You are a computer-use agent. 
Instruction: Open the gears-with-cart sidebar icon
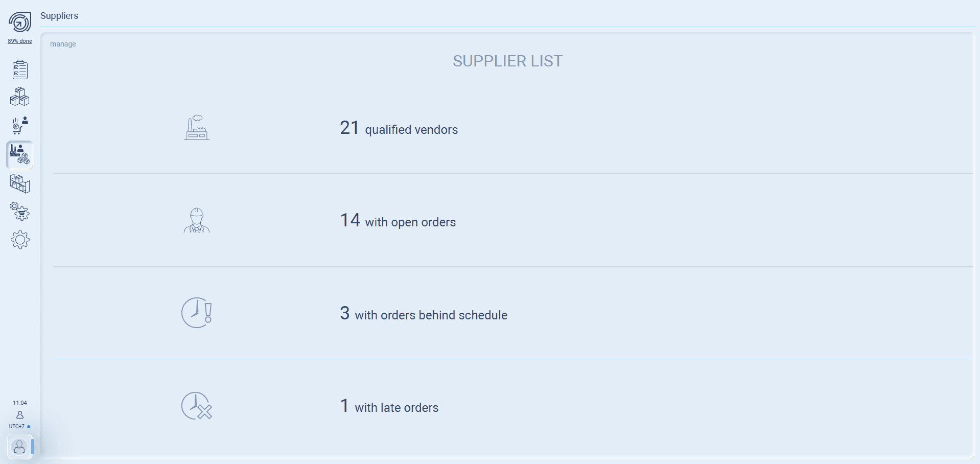[x=20, y=211]
